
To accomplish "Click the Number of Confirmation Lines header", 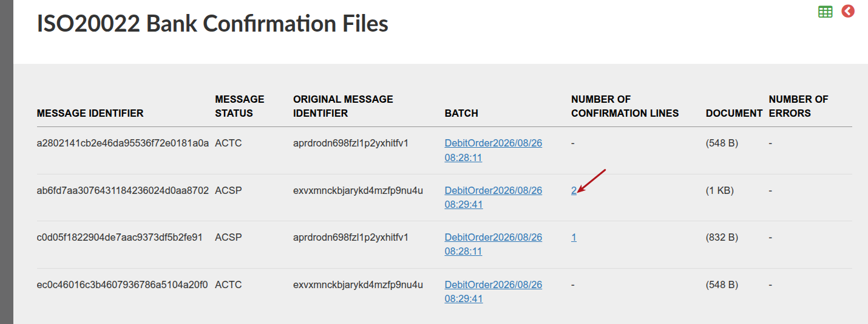I will tap(625, 106).
